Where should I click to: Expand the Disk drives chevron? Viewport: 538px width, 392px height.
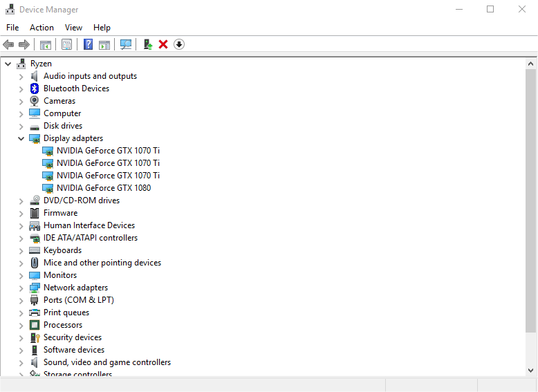click(21, 127)
